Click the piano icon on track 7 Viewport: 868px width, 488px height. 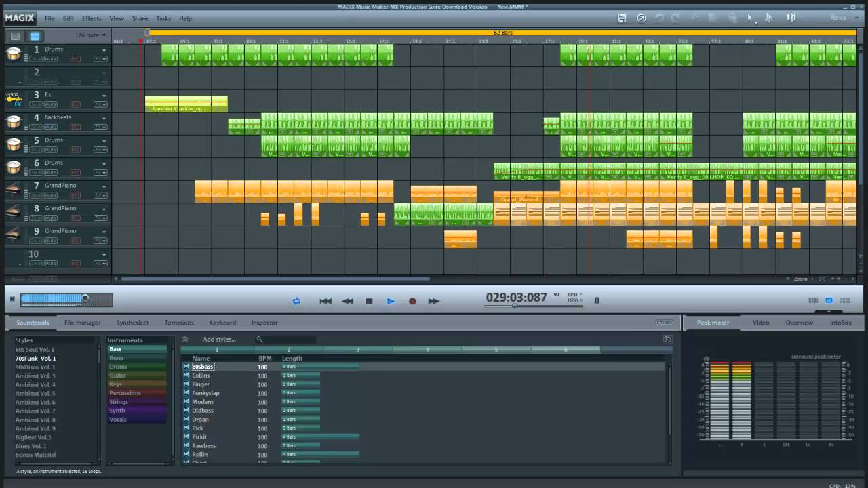tap(14, 190)
